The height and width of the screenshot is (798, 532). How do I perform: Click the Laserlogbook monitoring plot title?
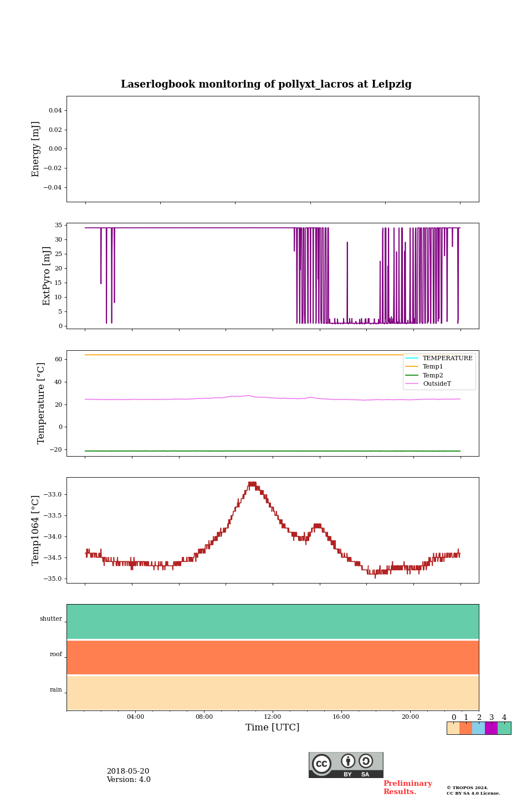[x=266, y=84]
